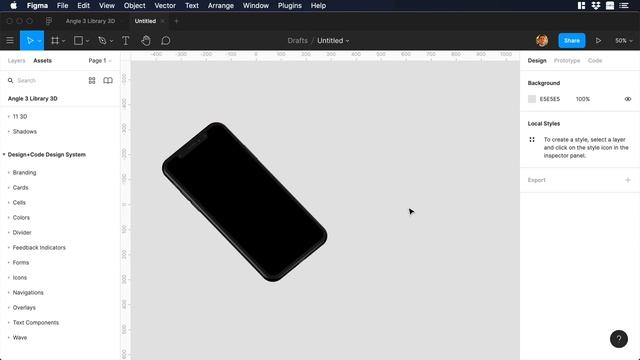Screen dimensions: 640x360
Task: Expand the Feedback Indicators group
Action: click(x=9, y=247)
